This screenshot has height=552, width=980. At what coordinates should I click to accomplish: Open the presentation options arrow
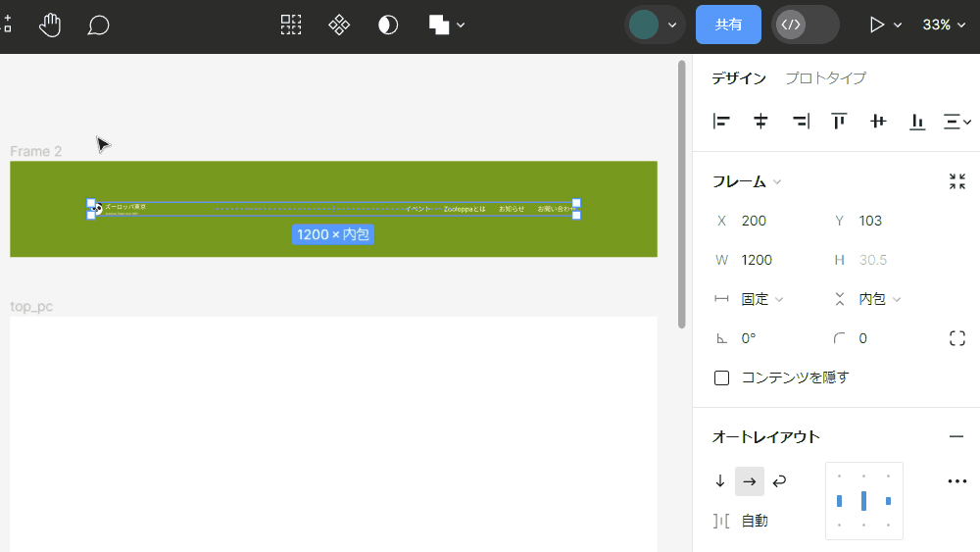(x=898, y=25)
